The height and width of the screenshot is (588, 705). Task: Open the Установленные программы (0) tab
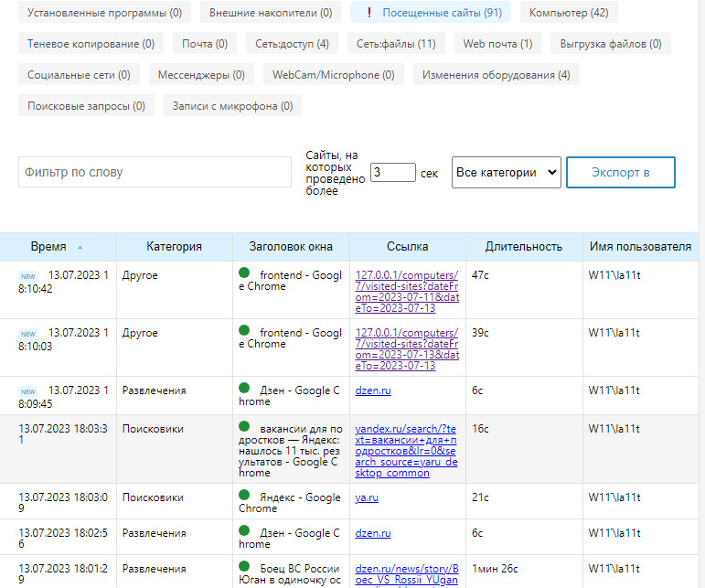coord(104,13)
